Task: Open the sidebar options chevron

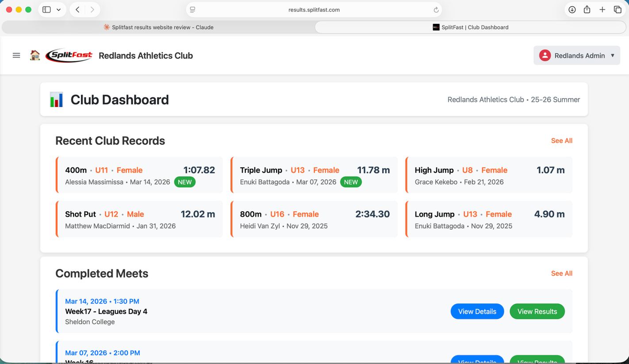Action: point(58,9)
